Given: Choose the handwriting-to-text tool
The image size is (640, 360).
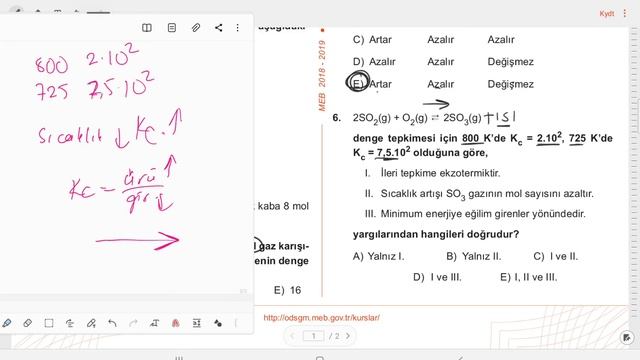Looking at the screenshot, I should click(x=70, y=323).
